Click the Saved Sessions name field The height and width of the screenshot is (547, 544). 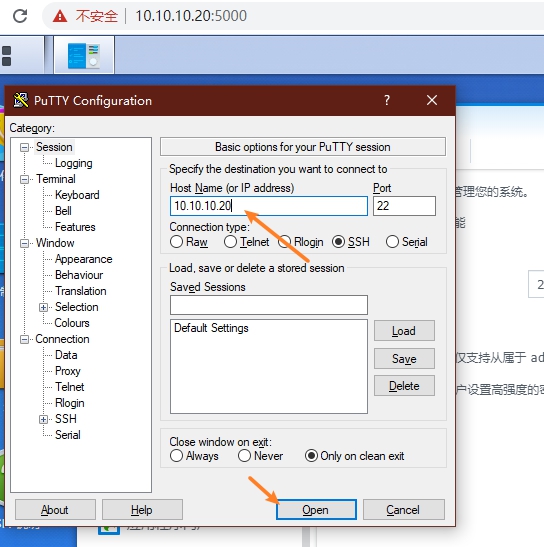point(269,305)
